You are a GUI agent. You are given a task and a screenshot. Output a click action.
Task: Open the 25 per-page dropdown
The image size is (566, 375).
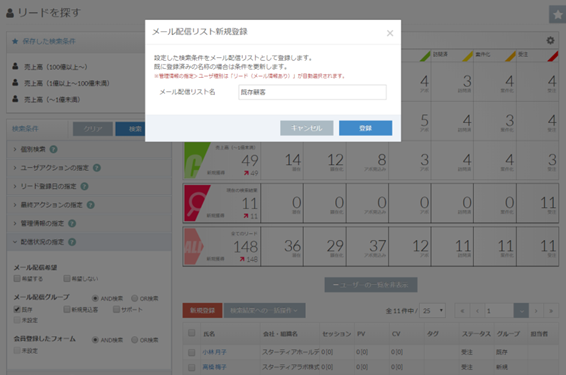coord(432,310)
